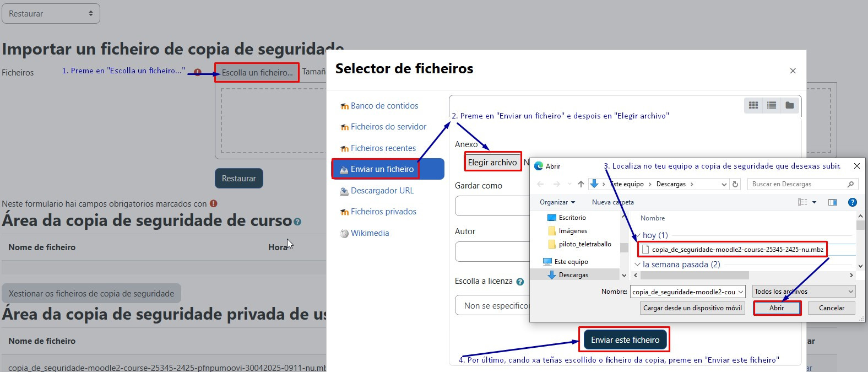Open help in the Abrir dialog
This screenshot has height=372, width=868.
853,202
